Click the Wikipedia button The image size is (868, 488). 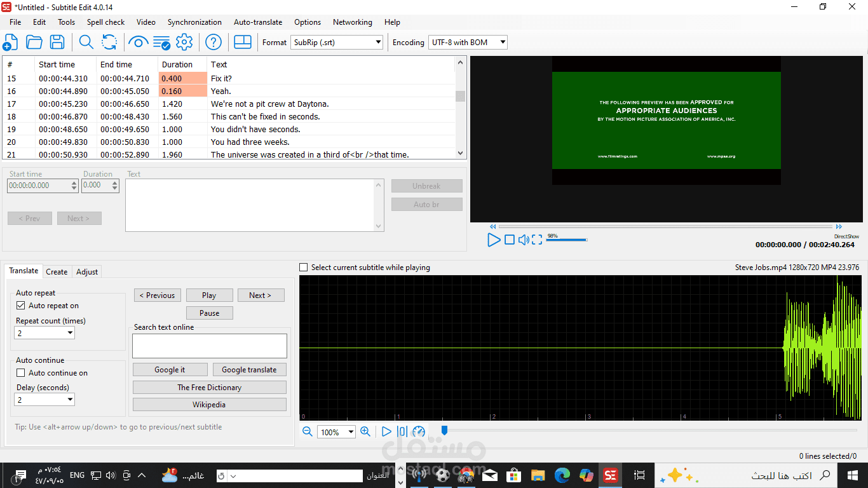pos(210,405)
